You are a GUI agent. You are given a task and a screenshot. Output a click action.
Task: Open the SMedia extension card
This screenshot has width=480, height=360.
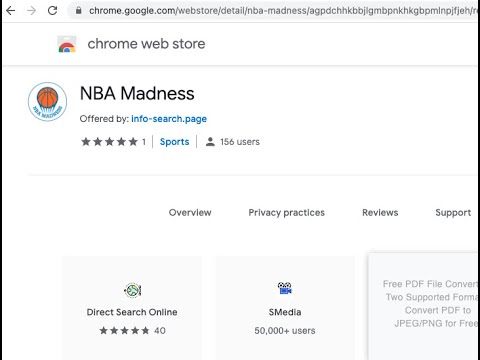pos(285,308)
